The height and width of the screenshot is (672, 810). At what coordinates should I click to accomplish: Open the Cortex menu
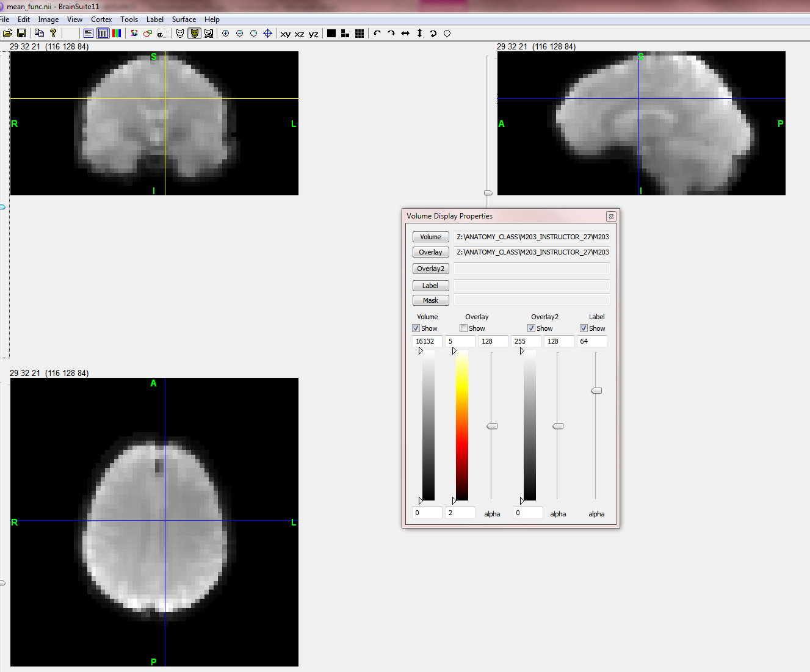(x=101, y=20)
